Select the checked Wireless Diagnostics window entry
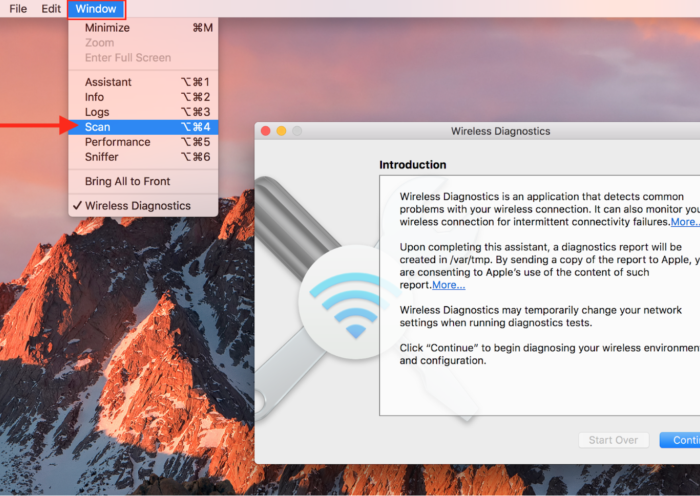The image size is (700, 496). [143, 206]
